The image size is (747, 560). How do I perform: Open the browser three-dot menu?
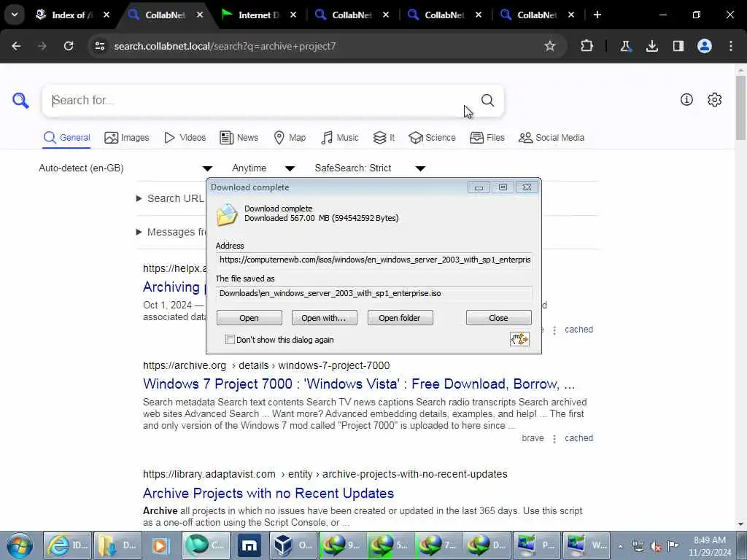(731, 46)
